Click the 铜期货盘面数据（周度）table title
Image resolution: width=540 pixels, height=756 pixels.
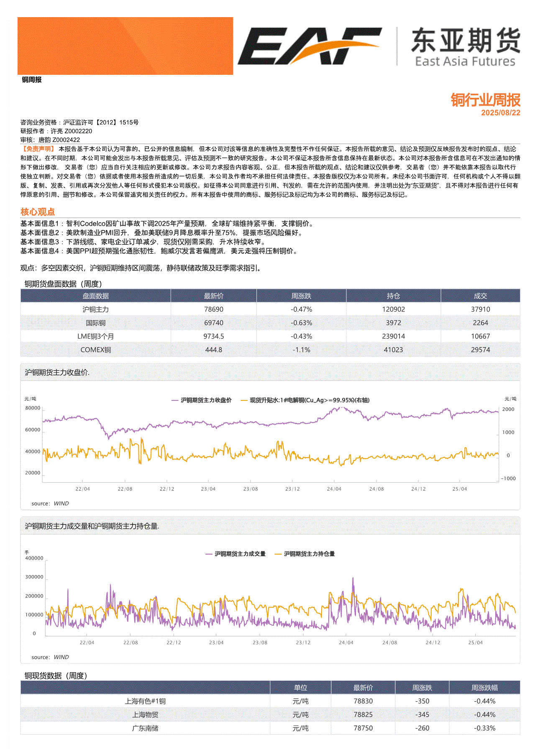(x=63, y=284)
